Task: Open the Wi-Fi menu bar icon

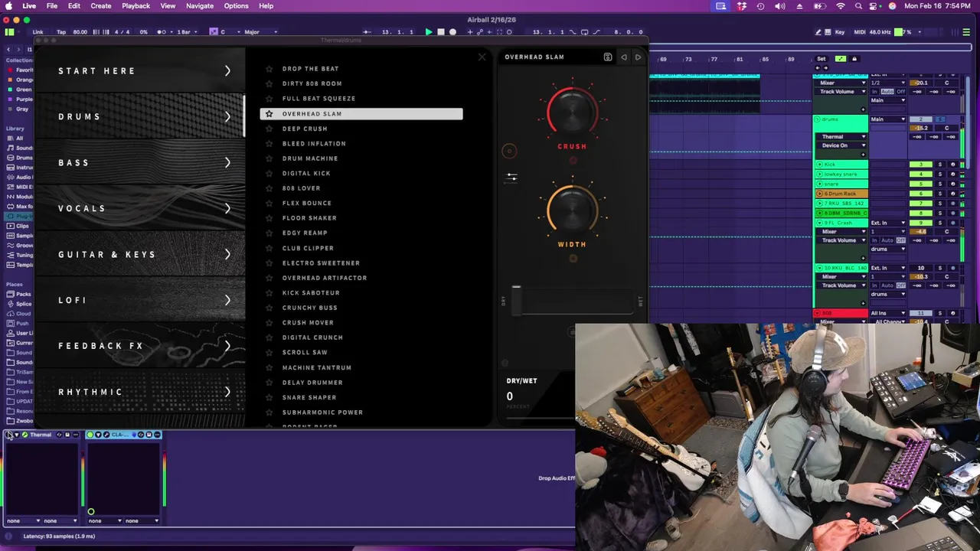Action: pyautogui.click(x=841, y=6)
